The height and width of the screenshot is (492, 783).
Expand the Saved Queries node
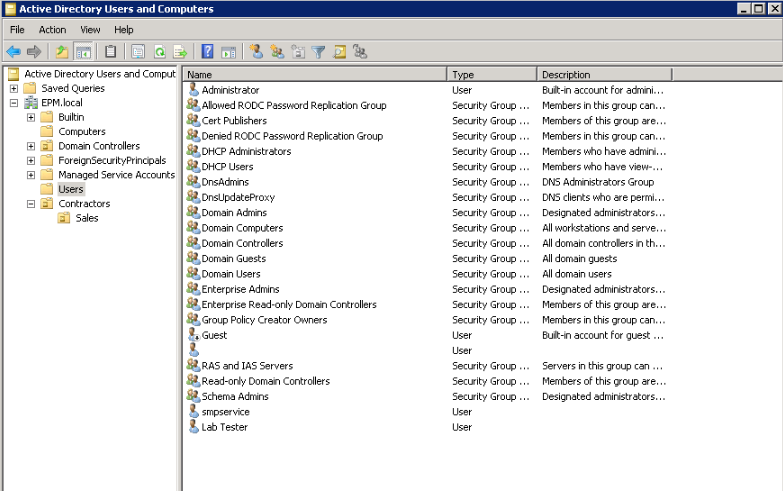point(14,88)
